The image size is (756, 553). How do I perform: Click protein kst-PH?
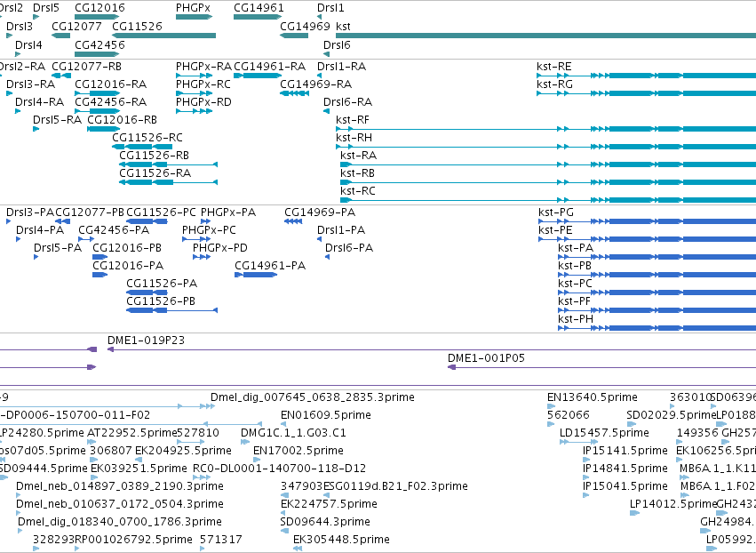pos(576,319)
